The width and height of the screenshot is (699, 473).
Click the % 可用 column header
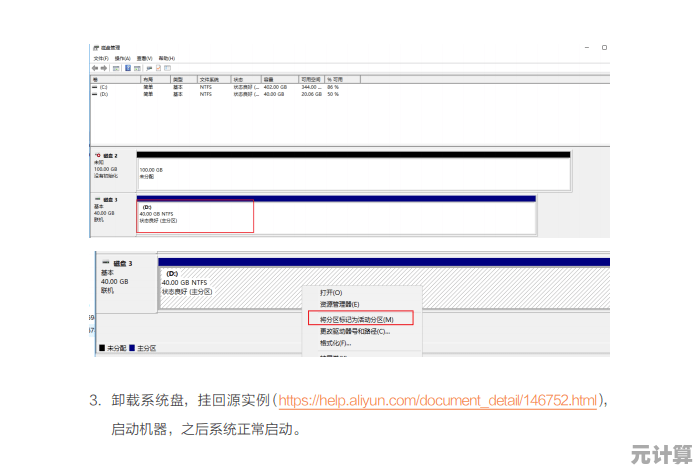(342, 79)
